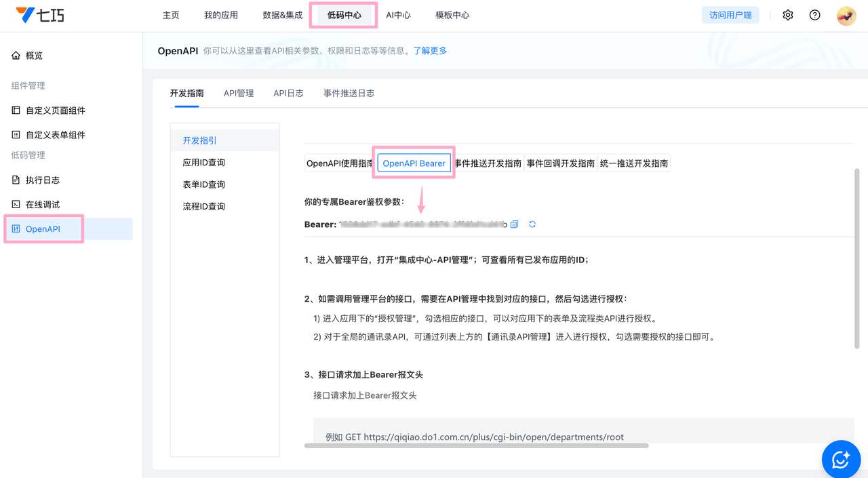Open 自定义页面组件 in the sidebar
This screenshot has width=868, height=478.
[55, 111]
